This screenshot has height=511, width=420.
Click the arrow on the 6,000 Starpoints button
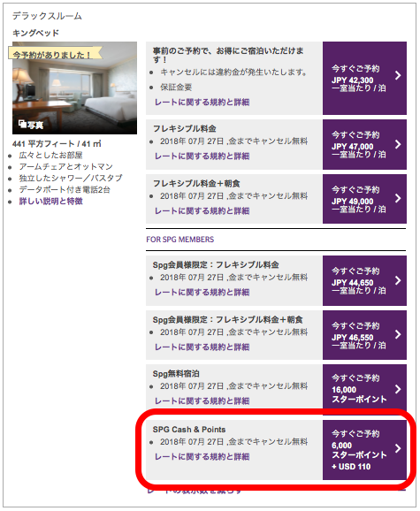(398, 448)
